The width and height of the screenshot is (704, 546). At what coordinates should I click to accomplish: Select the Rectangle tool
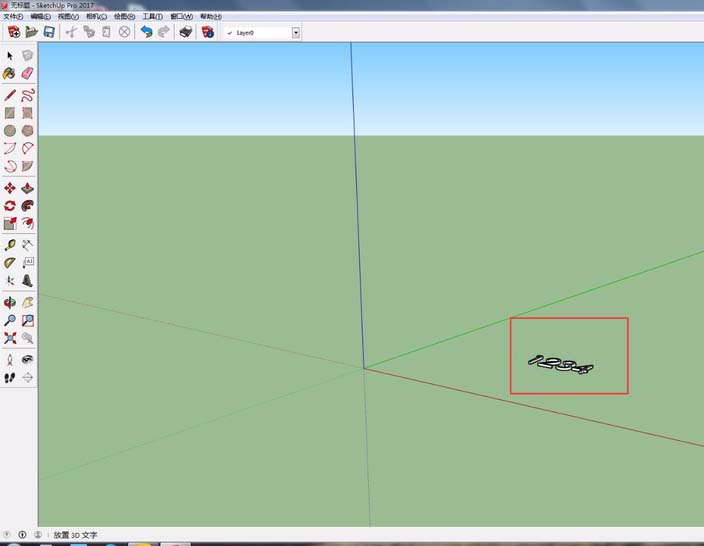tap(10, 113)
